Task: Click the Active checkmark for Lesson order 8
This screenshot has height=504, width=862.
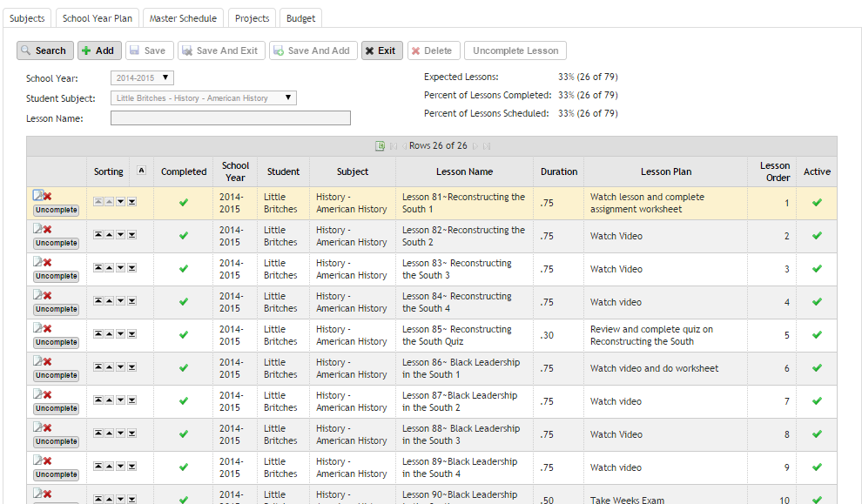Action: [x=817, y=433]
